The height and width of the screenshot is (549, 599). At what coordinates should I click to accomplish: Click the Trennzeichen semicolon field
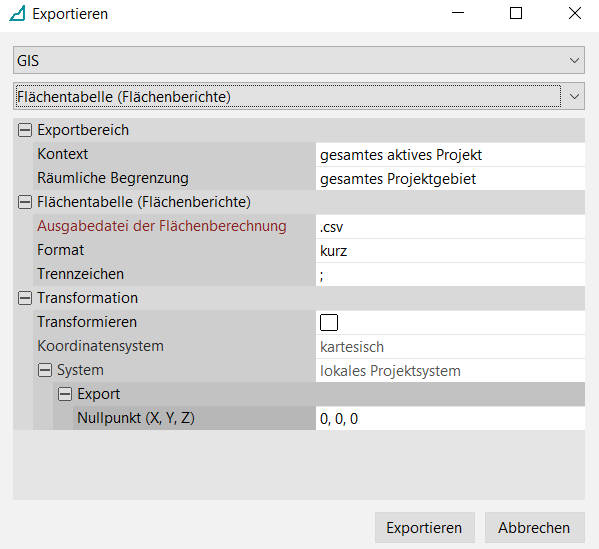point(450,274)
